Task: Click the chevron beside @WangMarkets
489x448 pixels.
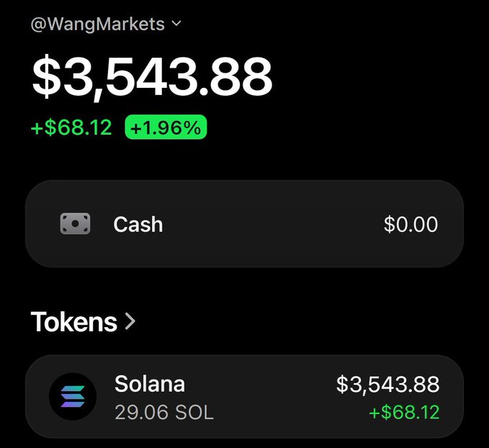Action: pyautogui.click(x=176, y=24)
